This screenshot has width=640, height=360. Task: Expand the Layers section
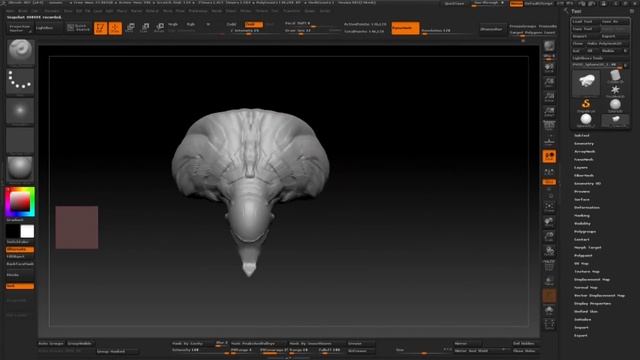tap(581, 168)
